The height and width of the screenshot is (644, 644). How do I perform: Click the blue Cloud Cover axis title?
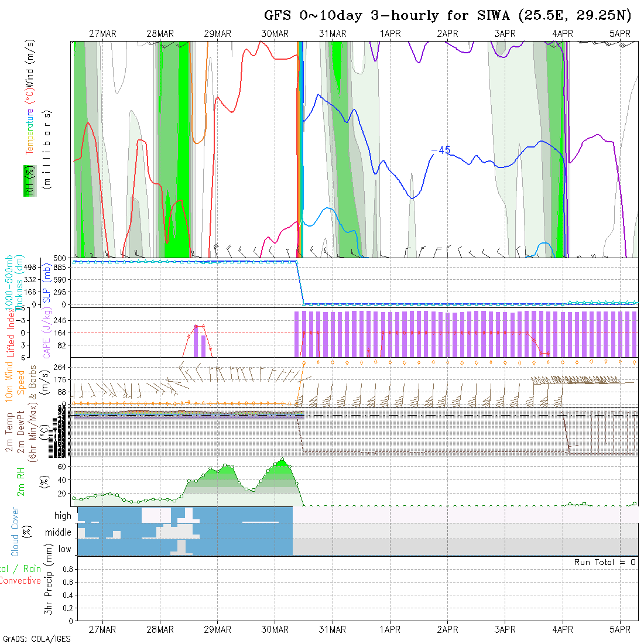15,532
